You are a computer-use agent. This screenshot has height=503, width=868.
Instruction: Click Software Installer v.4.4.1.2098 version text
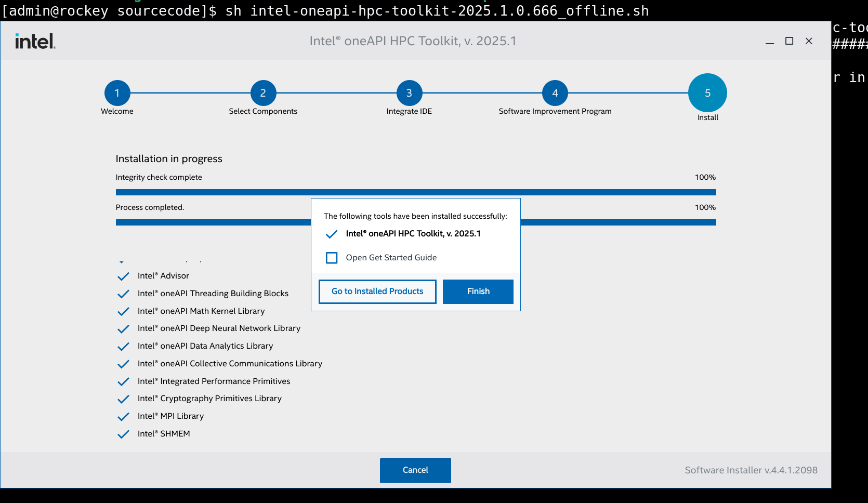tap(751, 470)
